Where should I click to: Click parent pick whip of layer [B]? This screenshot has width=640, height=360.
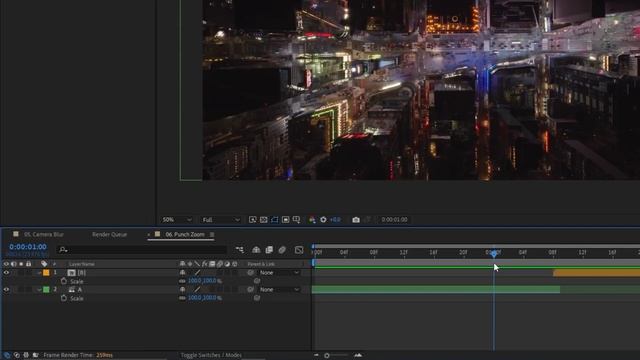251,273
